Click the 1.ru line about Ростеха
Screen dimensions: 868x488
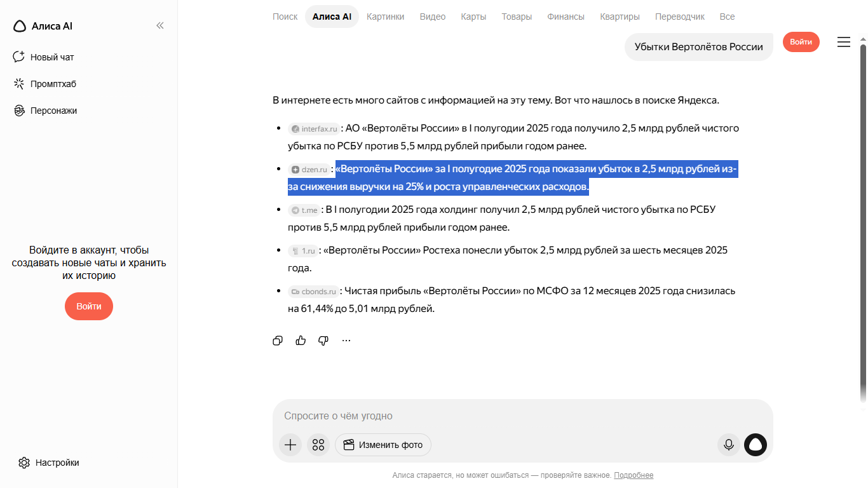(x=508, y=259)
